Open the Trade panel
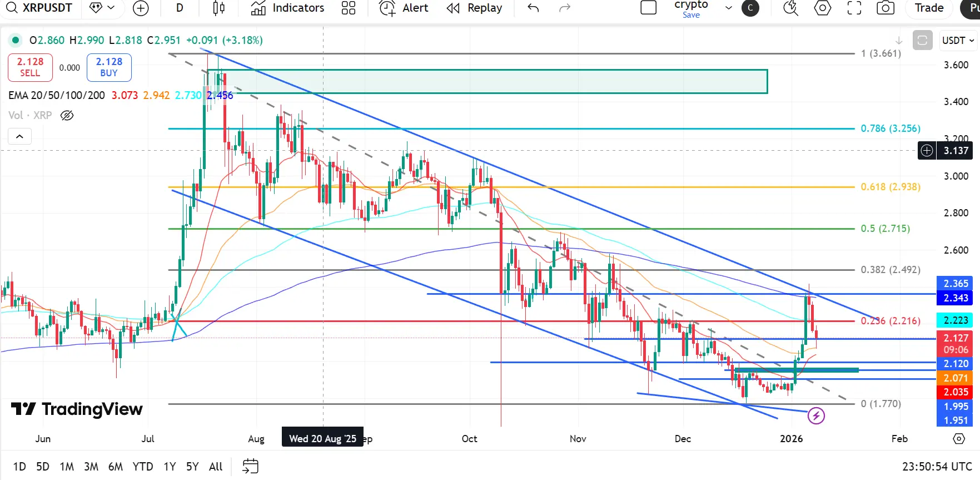980x480 pixels. pyautogui.click(x=929, y=8)
